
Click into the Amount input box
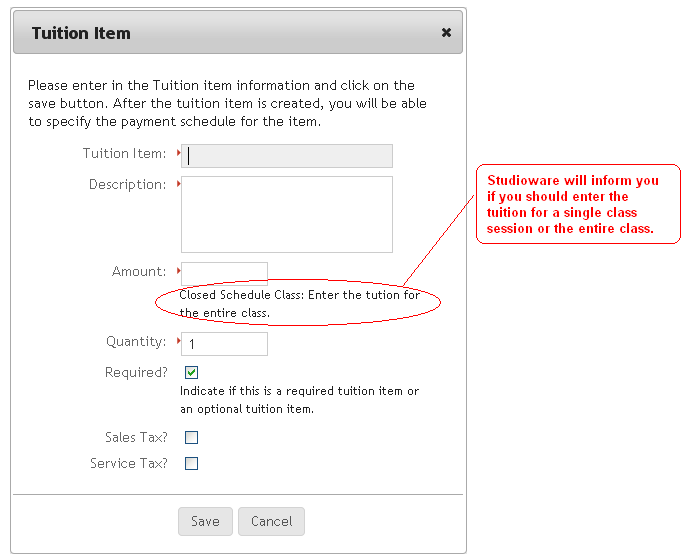click(224, 272)
